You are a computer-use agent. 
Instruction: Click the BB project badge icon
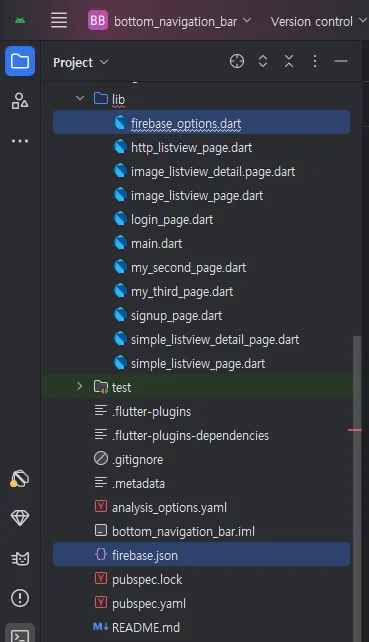[x=98, y=20]
